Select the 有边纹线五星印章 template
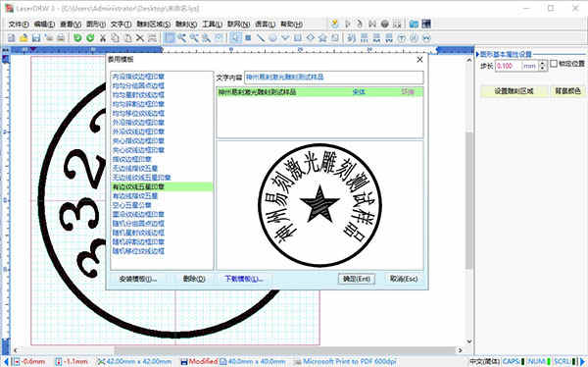Image resolution: width=588 pixels, height=367 pixels. coord(162,186)
